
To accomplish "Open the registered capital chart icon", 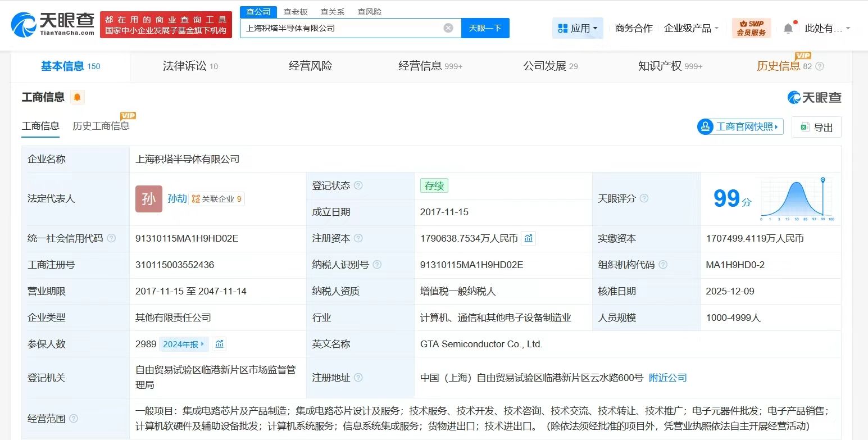I will coord(528,239).
